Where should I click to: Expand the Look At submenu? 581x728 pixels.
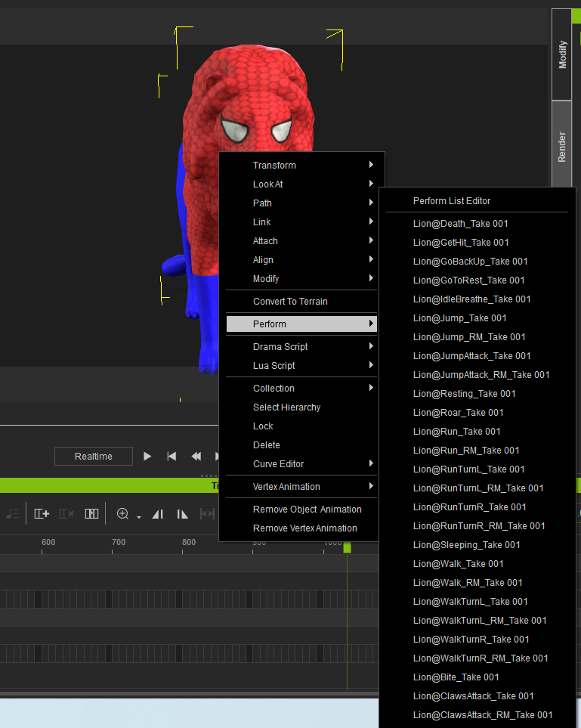coord(301,184)
